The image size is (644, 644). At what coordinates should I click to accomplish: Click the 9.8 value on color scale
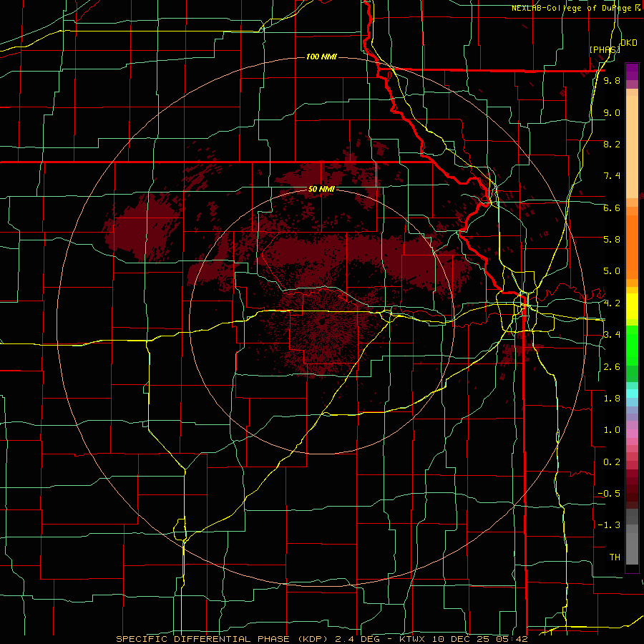(x=612, y=80)
